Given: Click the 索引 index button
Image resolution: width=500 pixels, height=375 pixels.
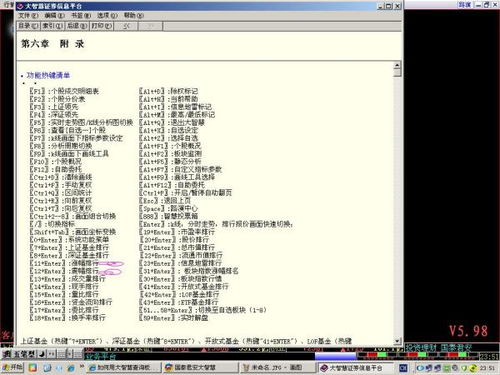Looking at the screenshot, I should coord(52,26).
